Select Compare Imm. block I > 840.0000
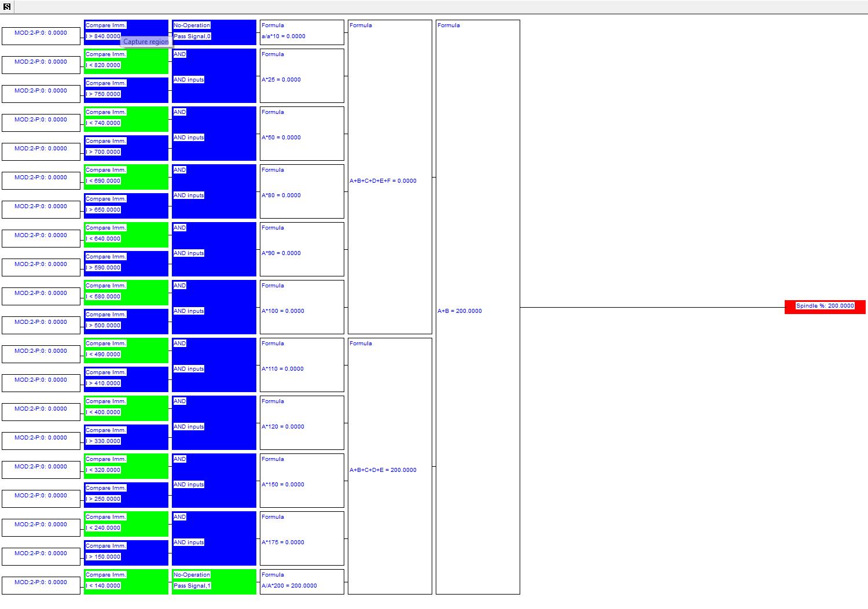868x609 pixels. click(126, 32)
